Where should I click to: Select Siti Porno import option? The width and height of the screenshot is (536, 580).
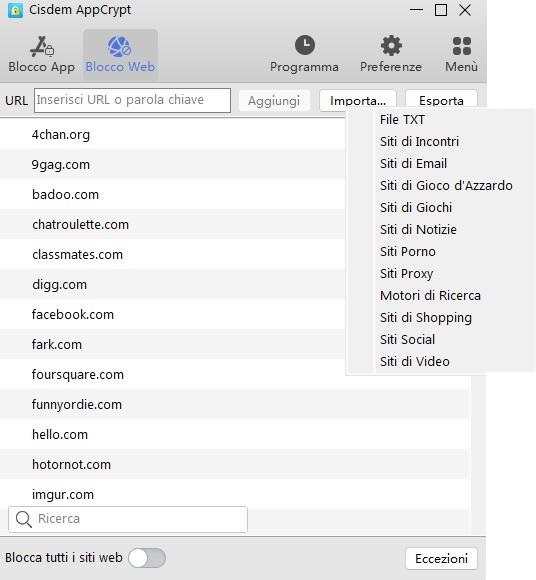[408, 252]
